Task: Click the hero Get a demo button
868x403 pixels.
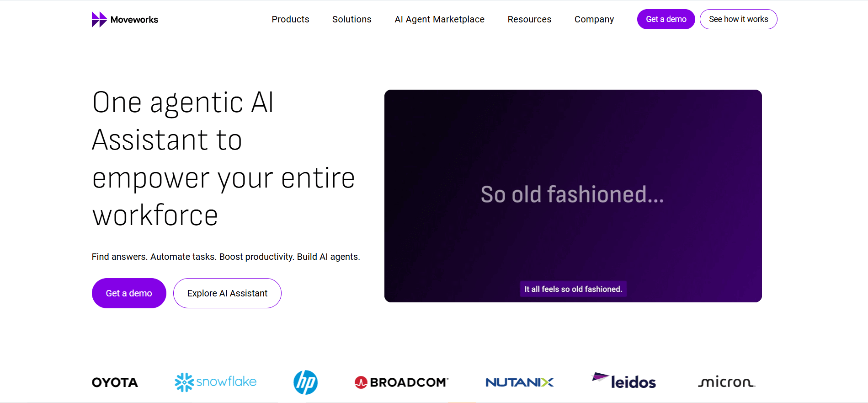Action: pyautogui.click(x=129, y=293)
